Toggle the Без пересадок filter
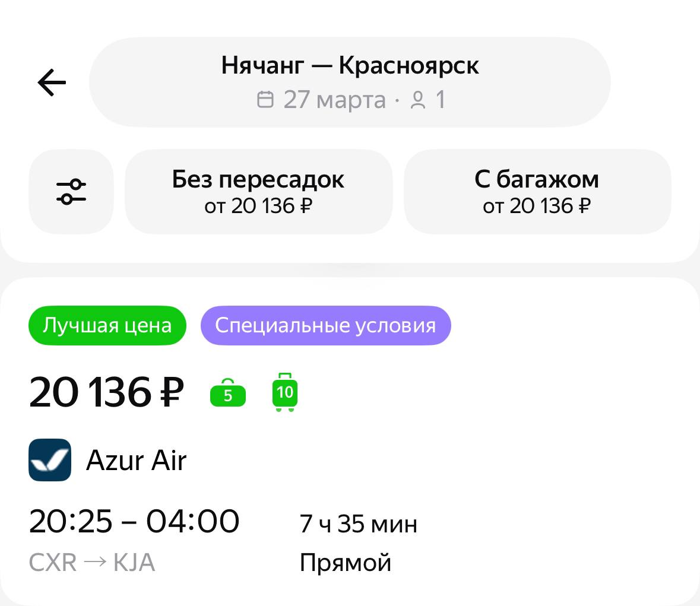This screenshot has width=700, height=606. click(x=258, y=192)
